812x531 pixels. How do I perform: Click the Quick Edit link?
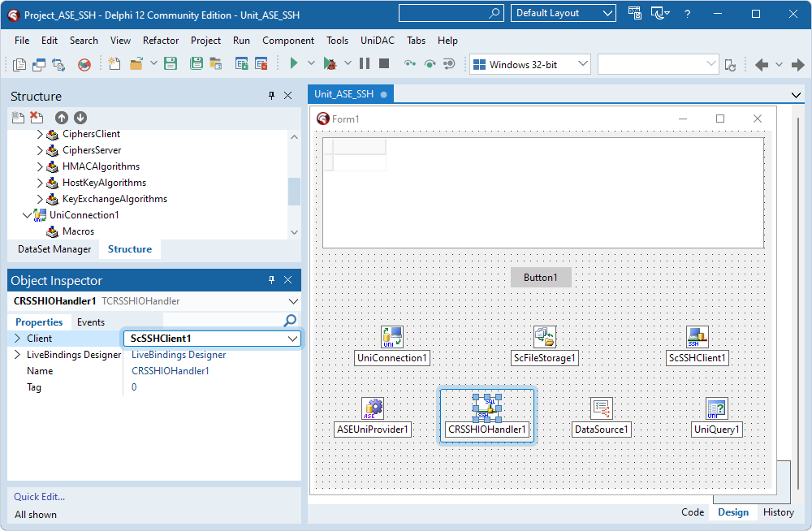click(38, 496)
